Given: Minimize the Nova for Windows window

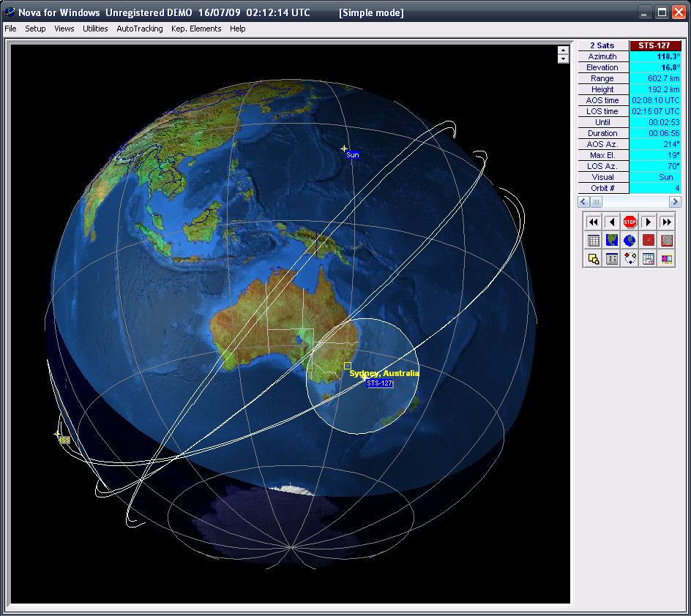Looking at the screenshot, I should pyautogui.click(x=645, y=12).
